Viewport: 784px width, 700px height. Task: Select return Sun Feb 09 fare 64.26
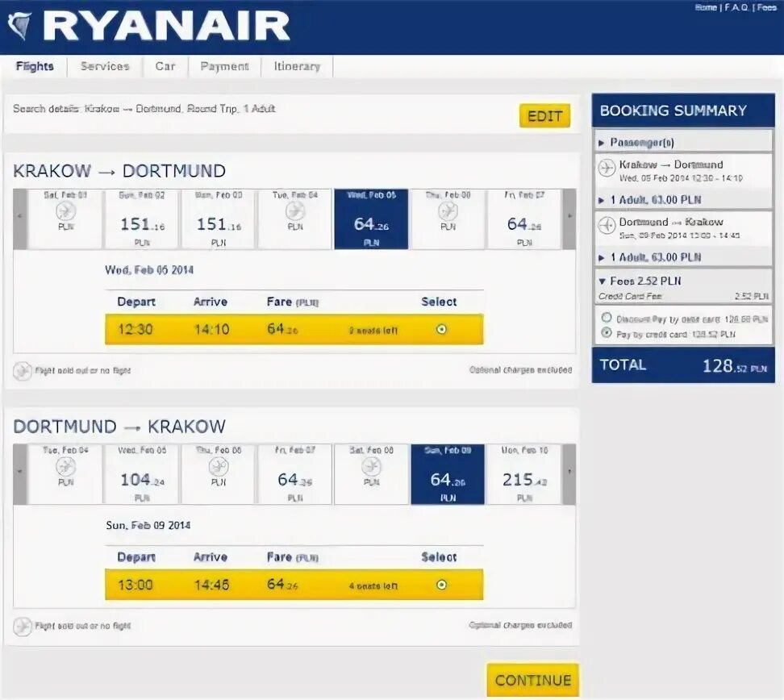(448, 474)
